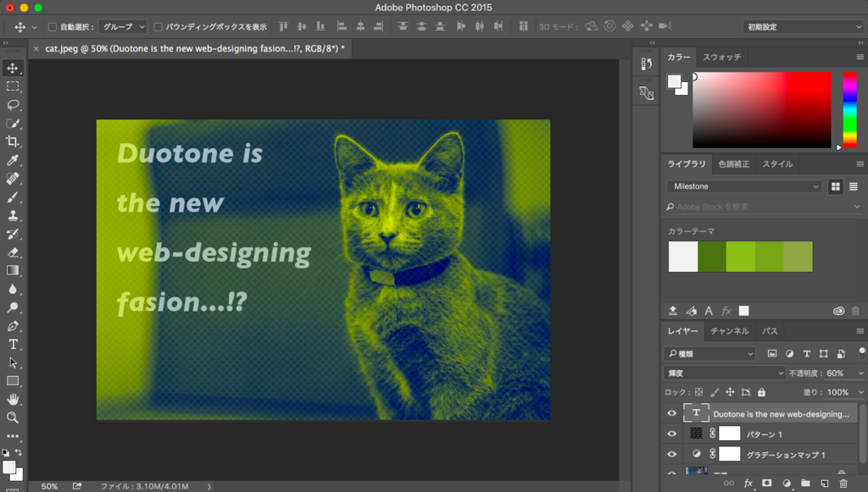Select the Healing Brush tool
Image resolution: width=868 pixels, height=492 pixels.
coord(13,179)
